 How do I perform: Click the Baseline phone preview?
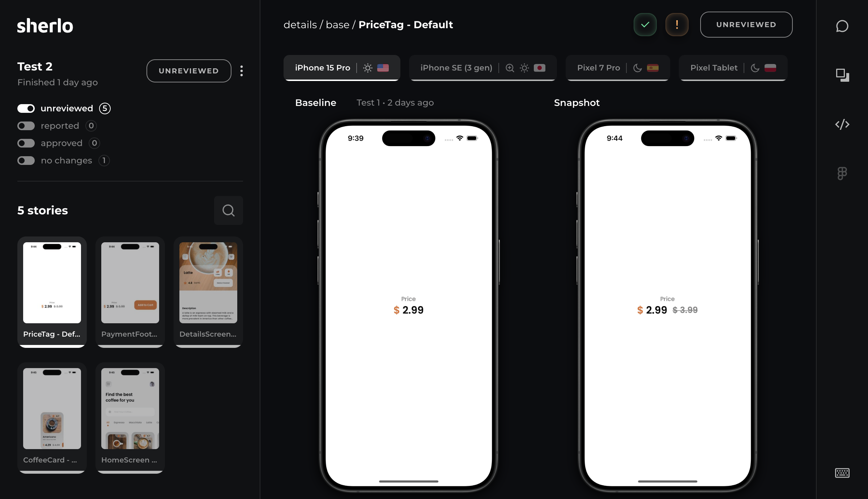pyautogui.click(x=409, y=306)
